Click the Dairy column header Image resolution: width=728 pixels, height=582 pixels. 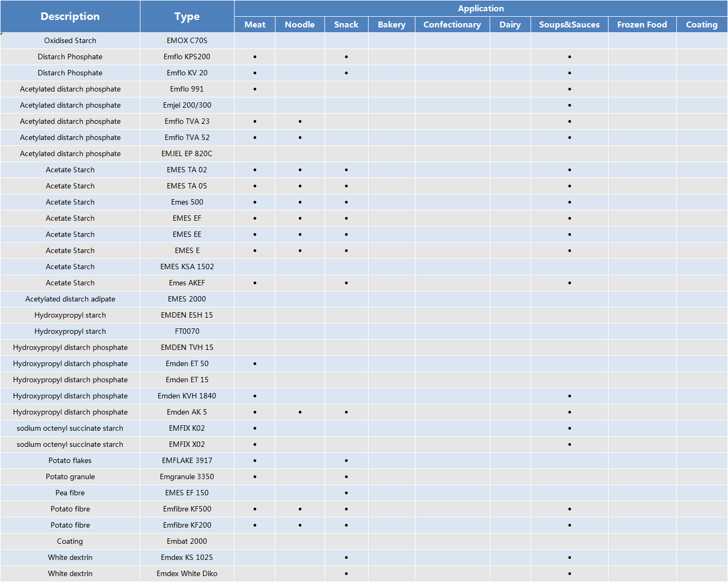(510, 24)
